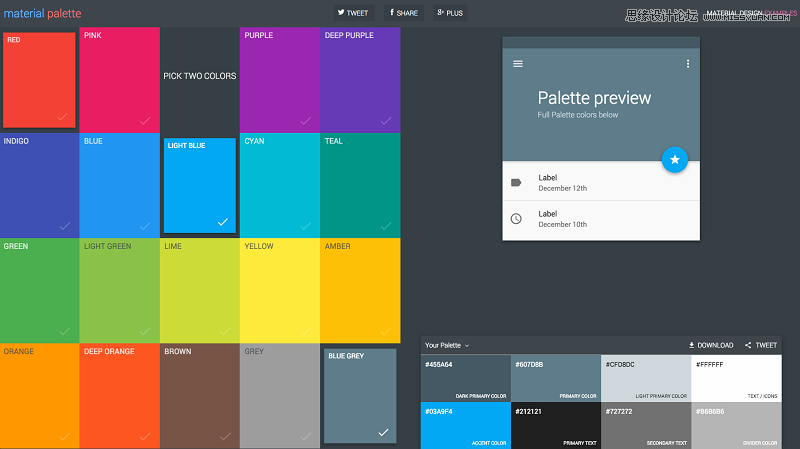Choose the Teal color swatch

coord(359,185)
